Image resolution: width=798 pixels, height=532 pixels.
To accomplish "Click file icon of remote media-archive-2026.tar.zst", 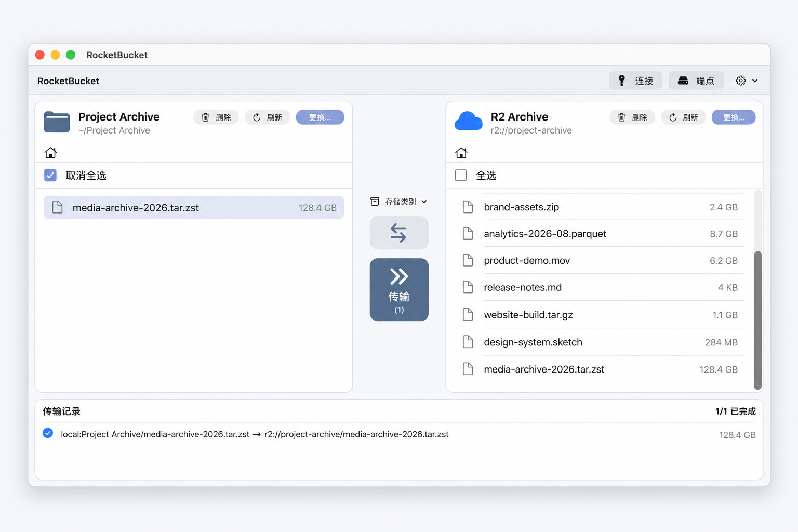I will pos(468,369).
